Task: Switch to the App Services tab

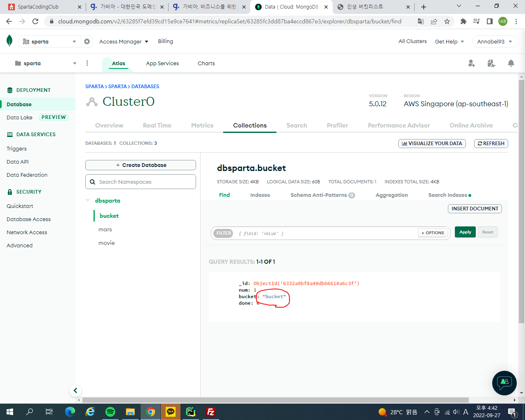Action: (162, 63)
